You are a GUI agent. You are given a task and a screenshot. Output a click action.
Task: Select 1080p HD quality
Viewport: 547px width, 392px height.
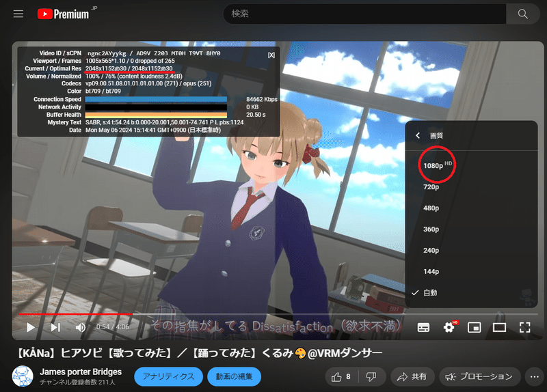(x=471, y=165)
